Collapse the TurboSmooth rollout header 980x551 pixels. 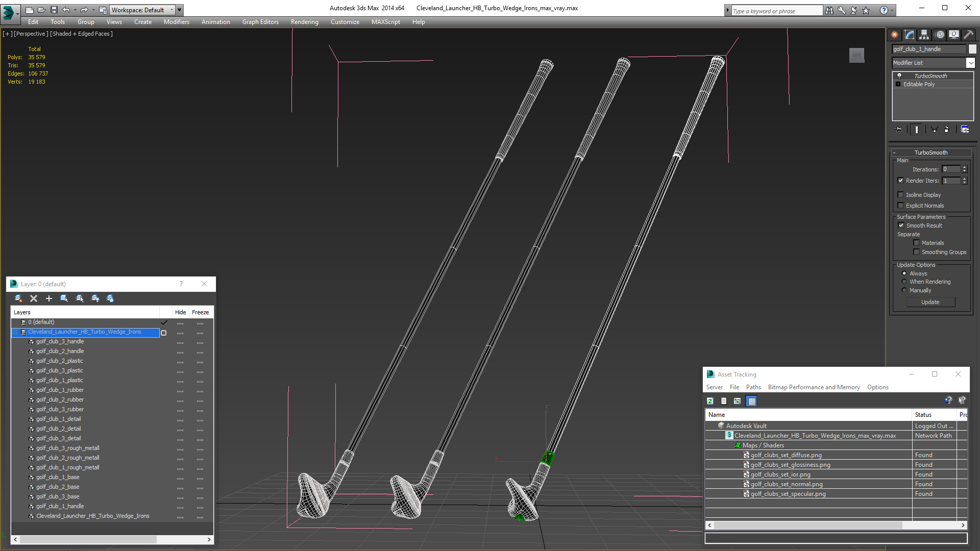coord(931,153)
